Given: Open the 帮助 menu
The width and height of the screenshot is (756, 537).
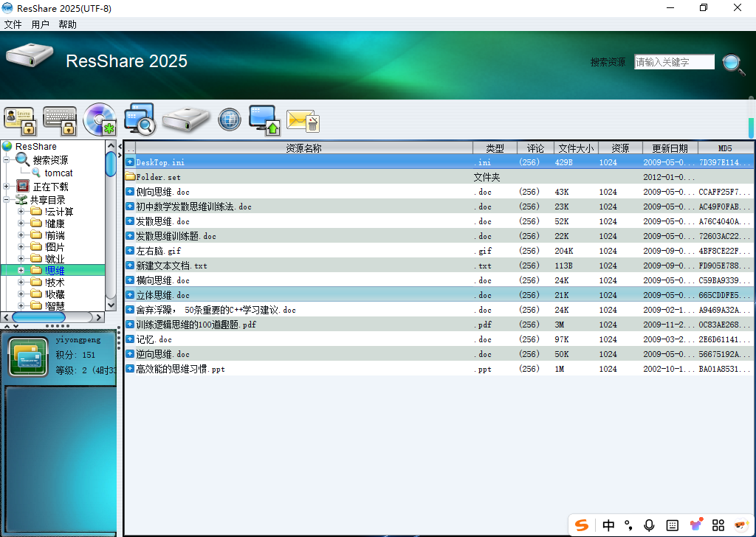Looking at the screenshot, I should pyautogui.click(x=66, y=24).
